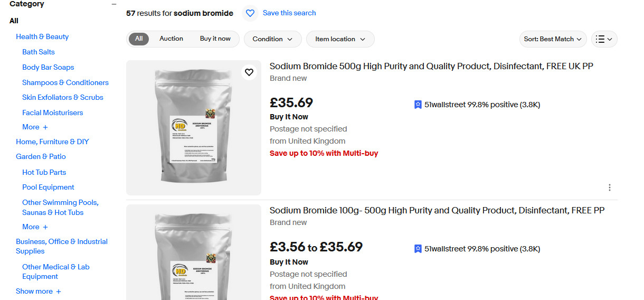Image resolution: width=644 pixels, height=300 pixels.
Task: Show more categories in sidebar
Action: tap(38, 292)
